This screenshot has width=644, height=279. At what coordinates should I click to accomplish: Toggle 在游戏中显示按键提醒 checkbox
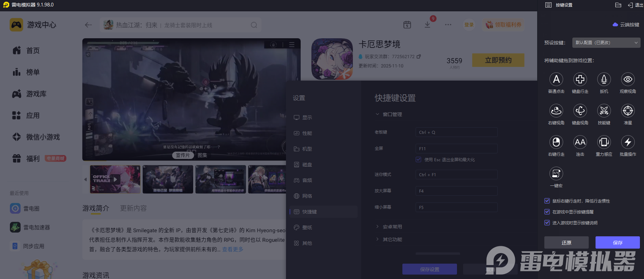tap(547, 212)
